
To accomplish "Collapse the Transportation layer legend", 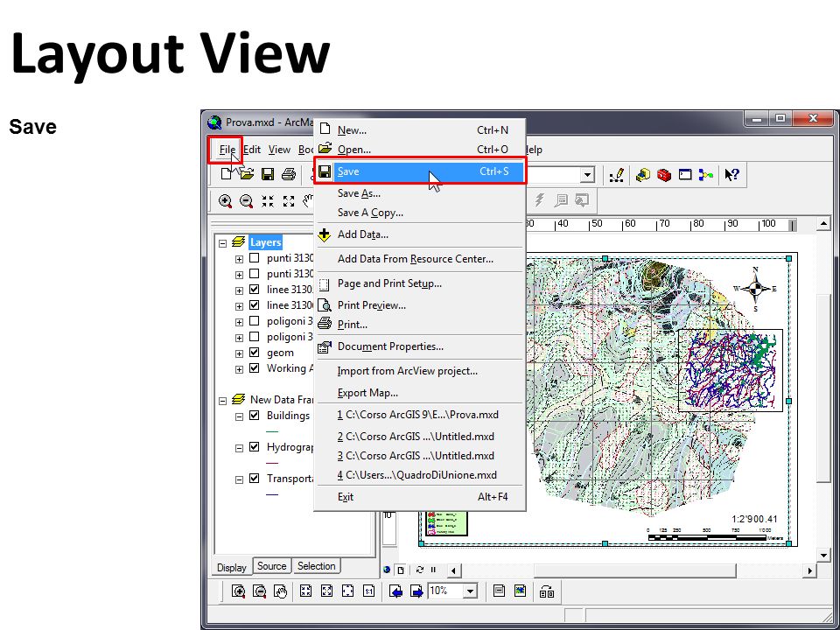I will point(240,479).
